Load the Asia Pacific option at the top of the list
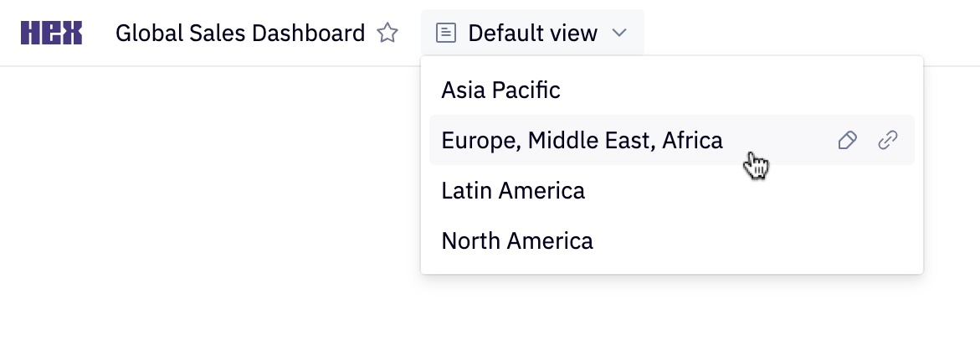Viewport: 980px width, 341px height. pyautogui.click(x=500, y=90)
